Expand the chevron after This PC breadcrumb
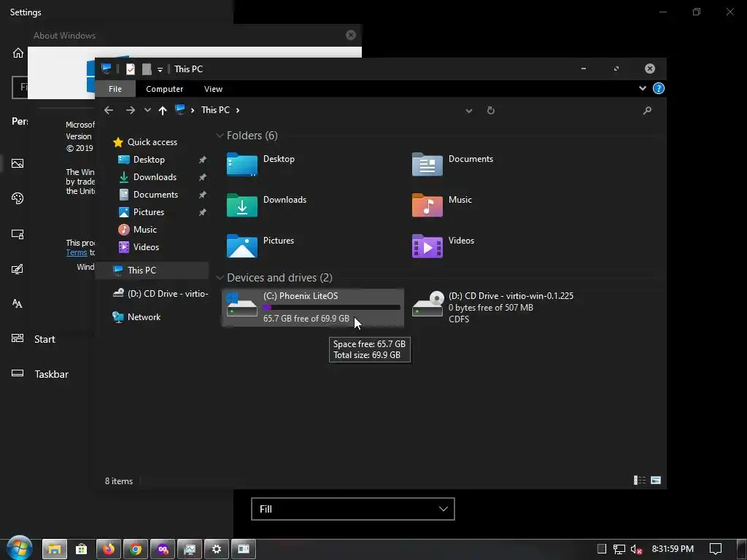 point(238,111)
